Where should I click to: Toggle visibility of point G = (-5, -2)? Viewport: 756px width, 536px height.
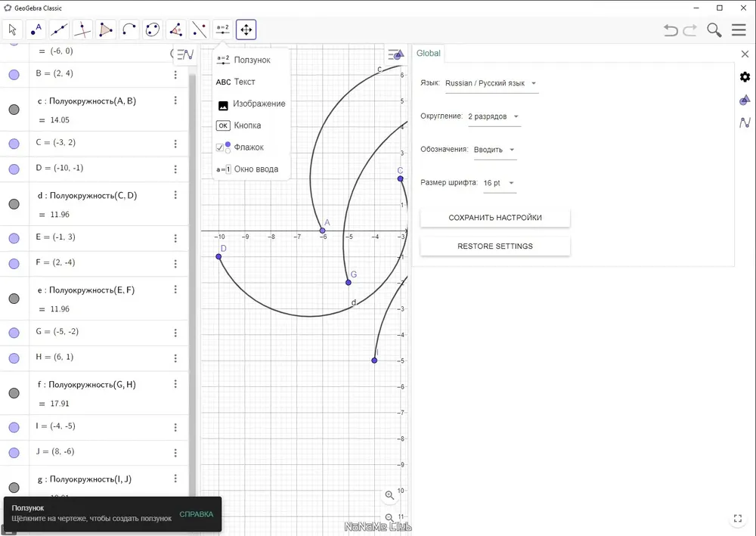coord(14,333)
